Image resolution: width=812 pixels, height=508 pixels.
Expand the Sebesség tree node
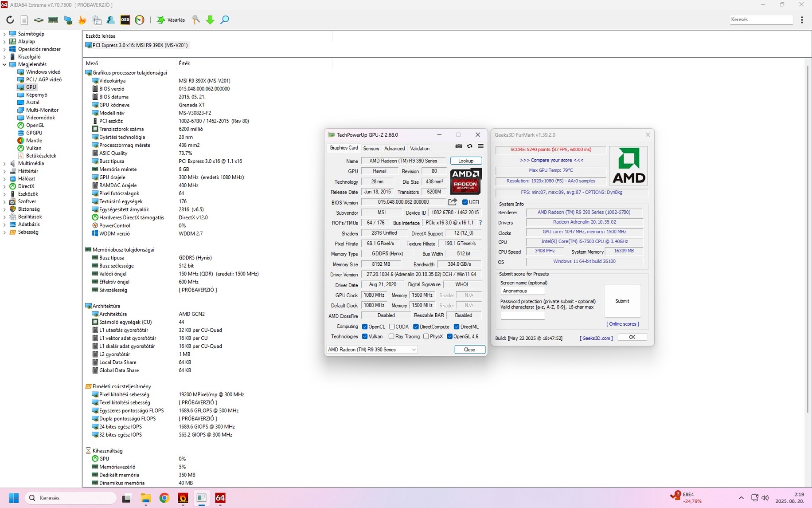click(x=5, y=232)
